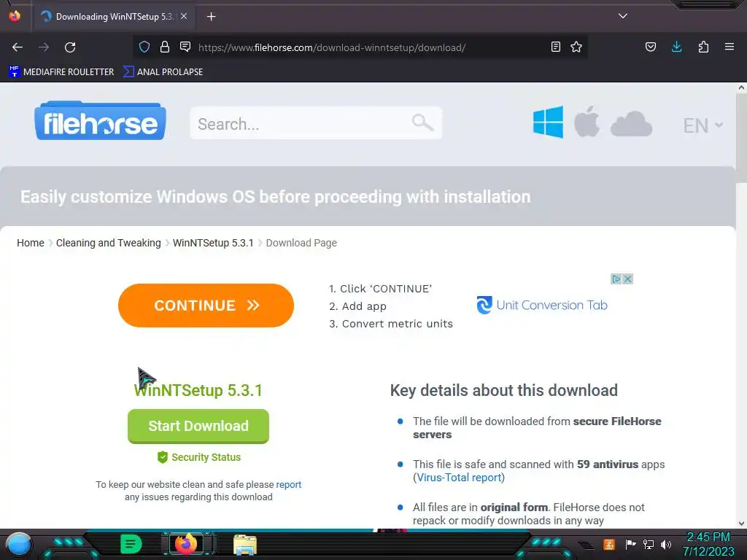747x560 pixels.
Task: Reload the page with the refresh icon
Action: tap(70, 47)
